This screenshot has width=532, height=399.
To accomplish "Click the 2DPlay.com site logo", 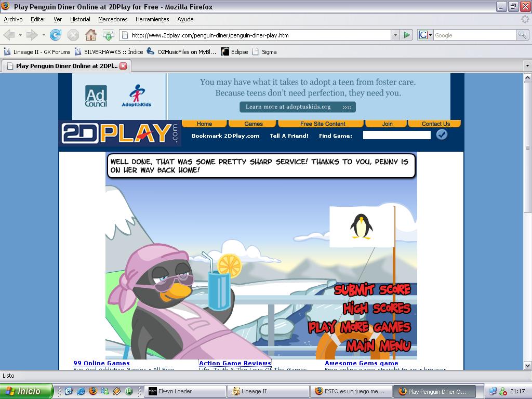I will click(x=120, y=134).
